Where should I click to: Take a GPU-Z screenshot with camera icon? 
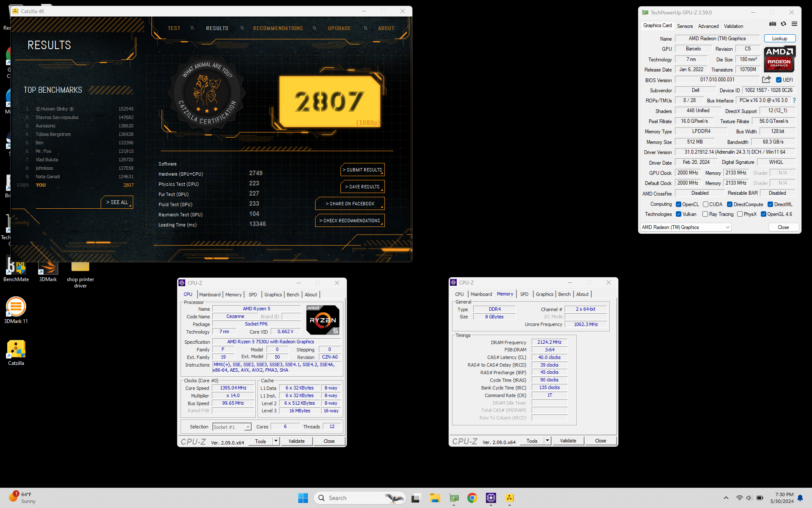point(772,24)
